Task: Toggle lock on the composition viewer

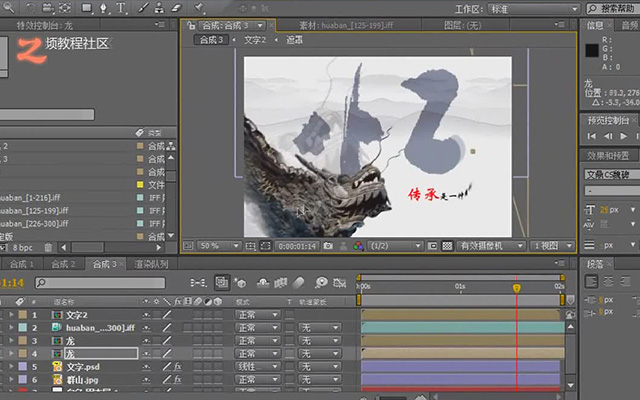Action: pos(191,26)
